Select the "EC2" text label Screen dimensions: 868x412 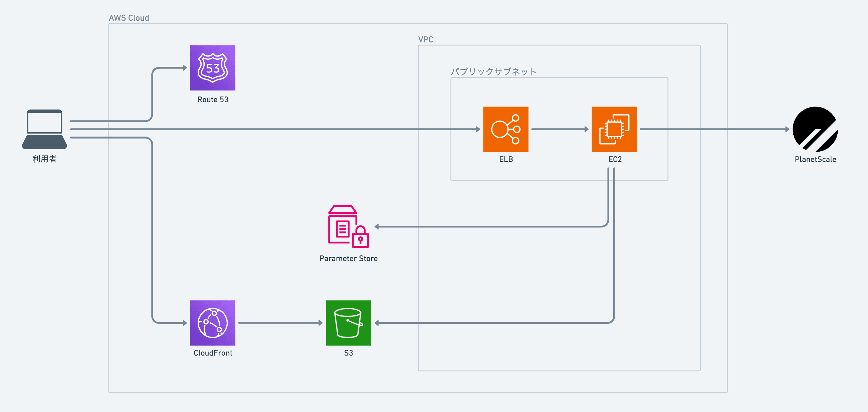[x=615, y=159]
